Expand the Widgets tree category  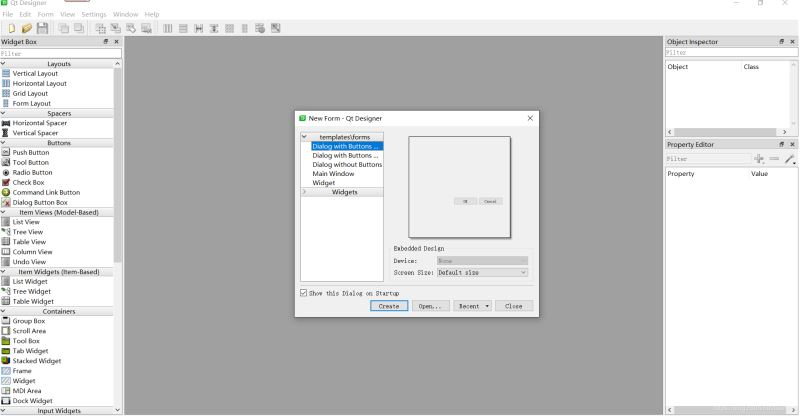(305, 192)
